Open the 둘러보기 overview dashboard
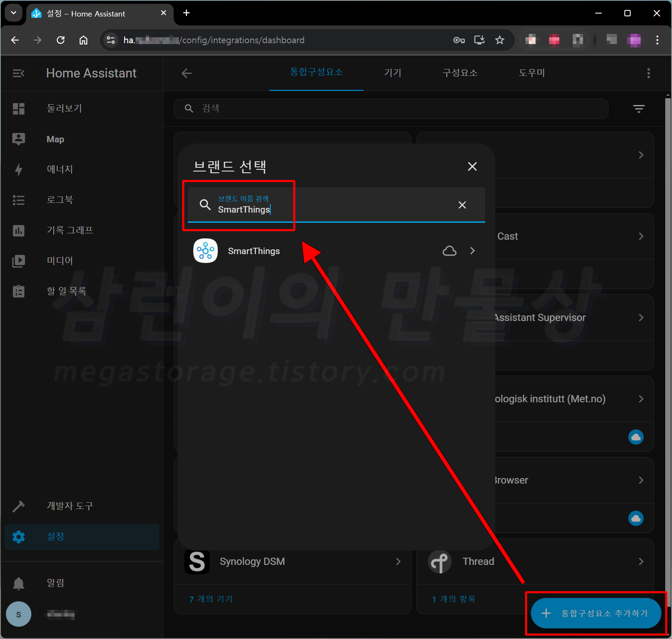 pos(82,108)
